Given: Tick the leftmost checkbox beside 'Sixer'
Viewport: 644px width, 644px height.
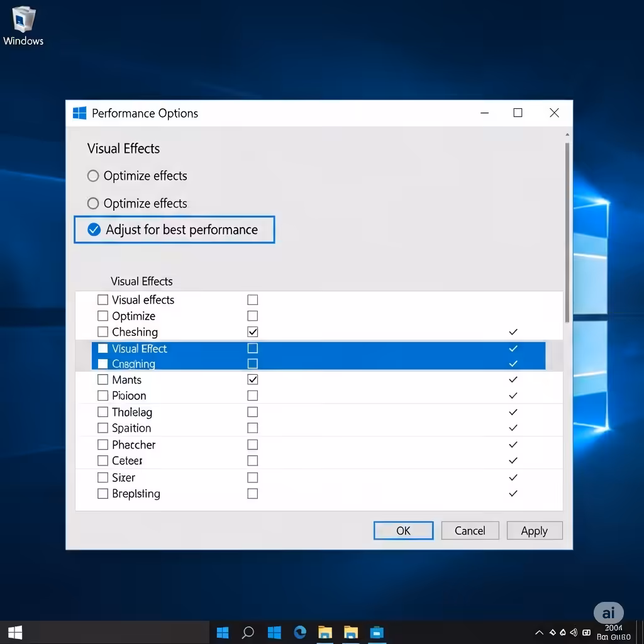Looking at the screenshot, I should [x=103, y=478].
